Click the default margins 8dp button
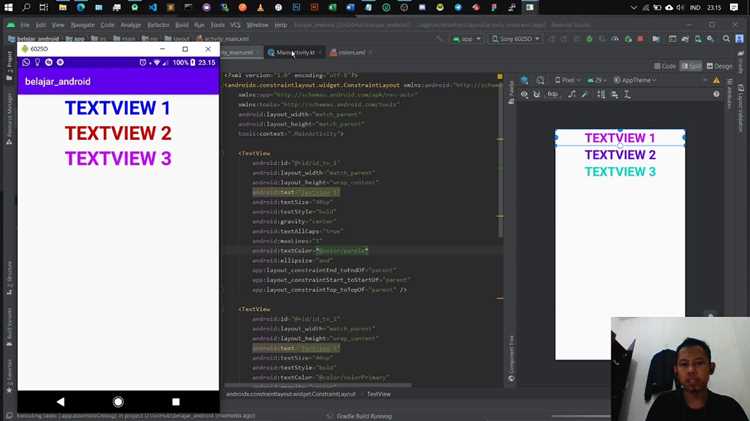The height and width of the screenshot is (421, 750). click(x=552, y=94)
